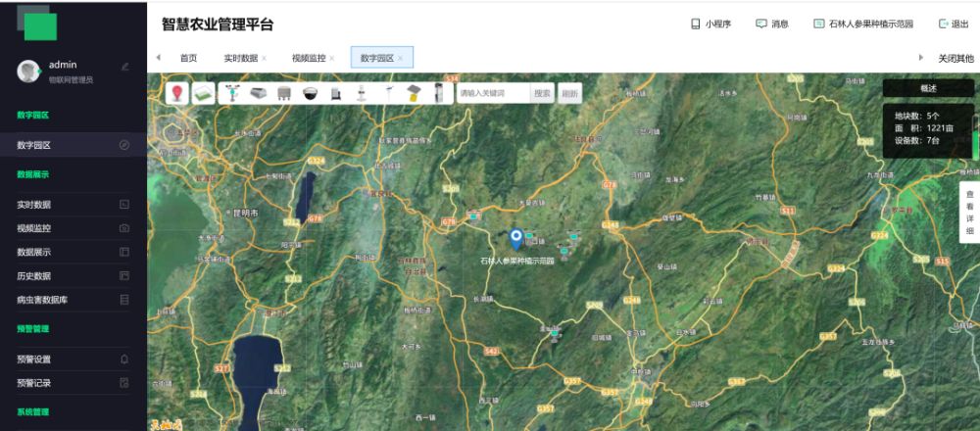
Task: Click the 数字园区 green section heading
Action: tap(33, 115)
